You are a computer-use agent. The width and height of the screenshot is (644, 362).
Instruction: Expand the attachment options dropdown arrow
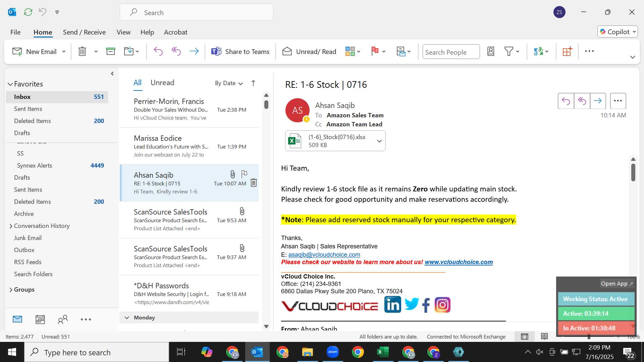click(379, 141)
